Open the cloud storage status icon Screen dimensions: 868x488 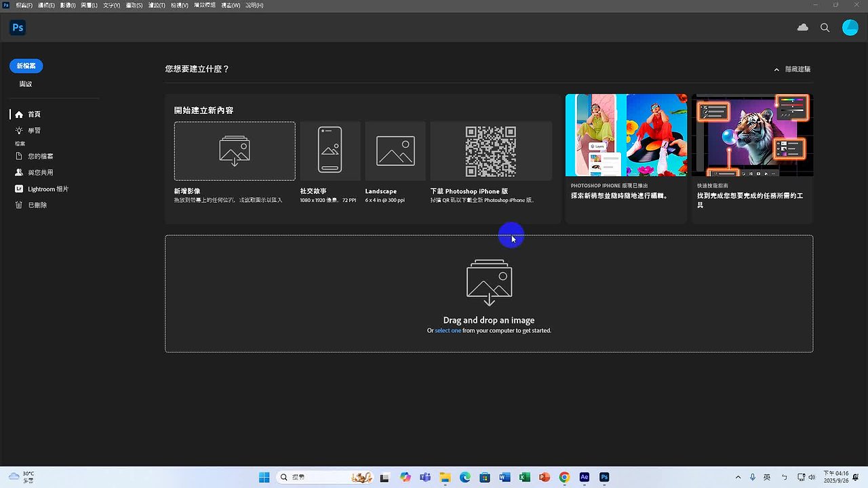click(x=803, y=28)
